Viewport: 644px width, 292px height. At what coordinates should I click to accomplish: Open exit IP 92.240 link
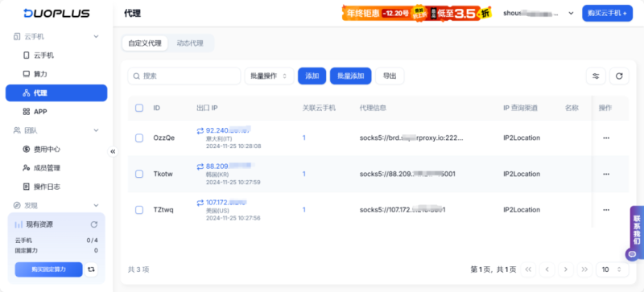[228, 130]
